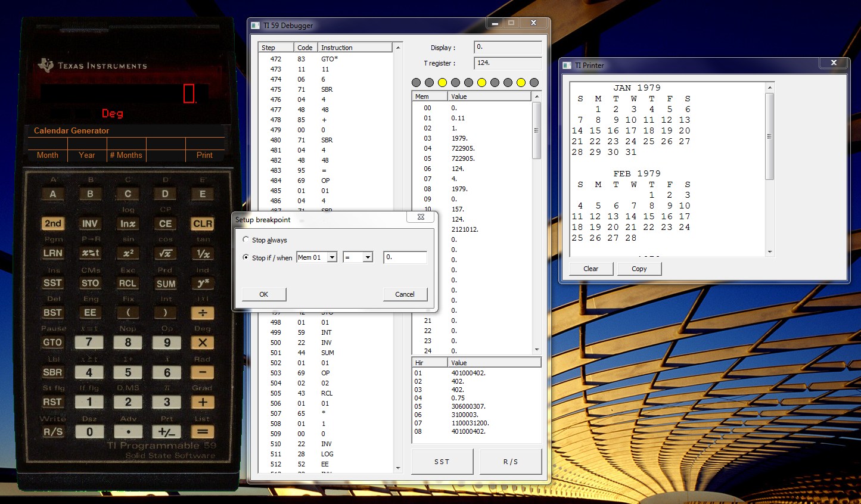This screenshot has width=861, height=504.
Task: Click the calculator LRN key
Action: coord(52,253)
